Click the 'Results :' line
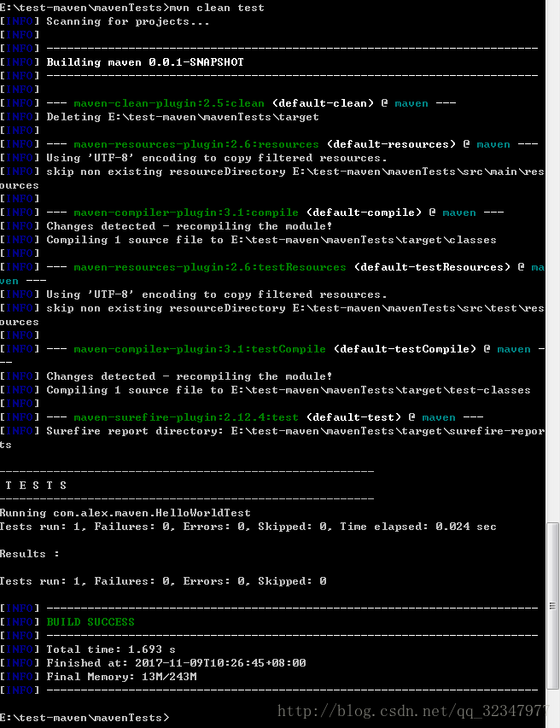560x728 pixels. point(30,554)
